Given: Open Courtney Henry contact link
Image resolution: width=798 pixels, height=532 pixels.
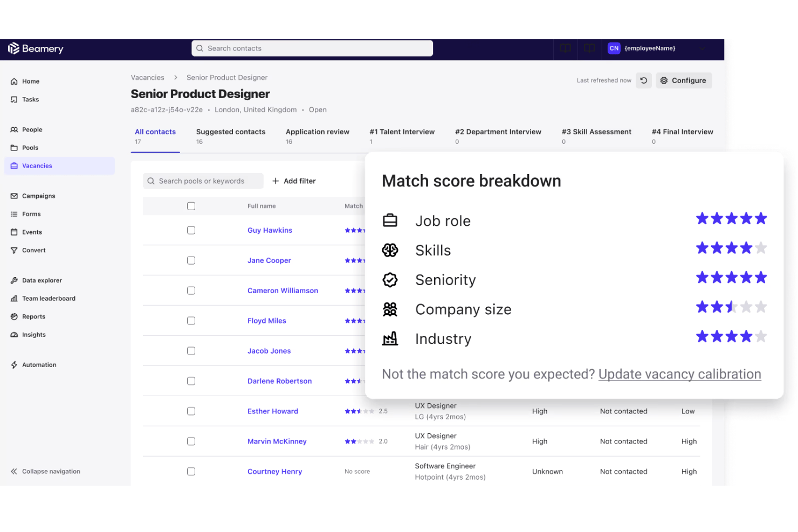Looking at the screenshot, I should [274, 472].
